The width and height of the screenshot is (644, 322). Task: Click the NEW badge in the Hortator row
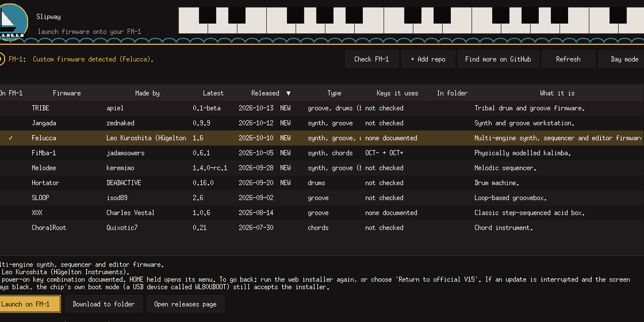point(285,183)
